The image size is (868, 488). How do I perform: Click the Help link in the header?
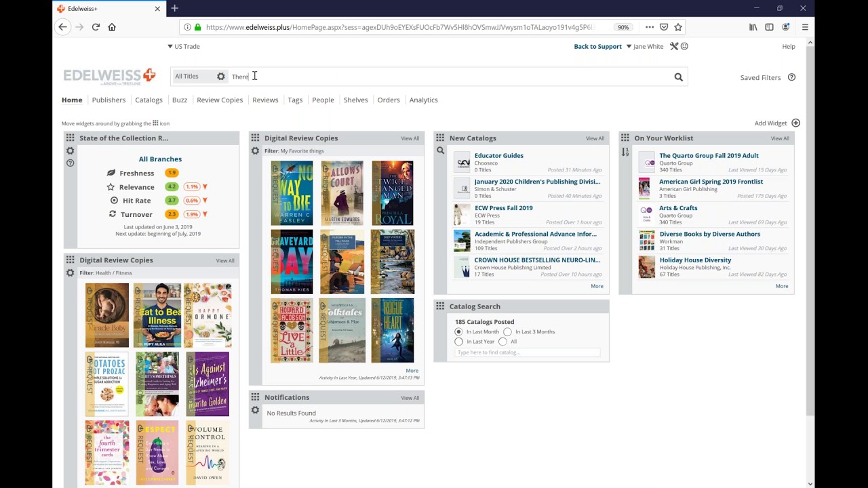pos(789,46)
